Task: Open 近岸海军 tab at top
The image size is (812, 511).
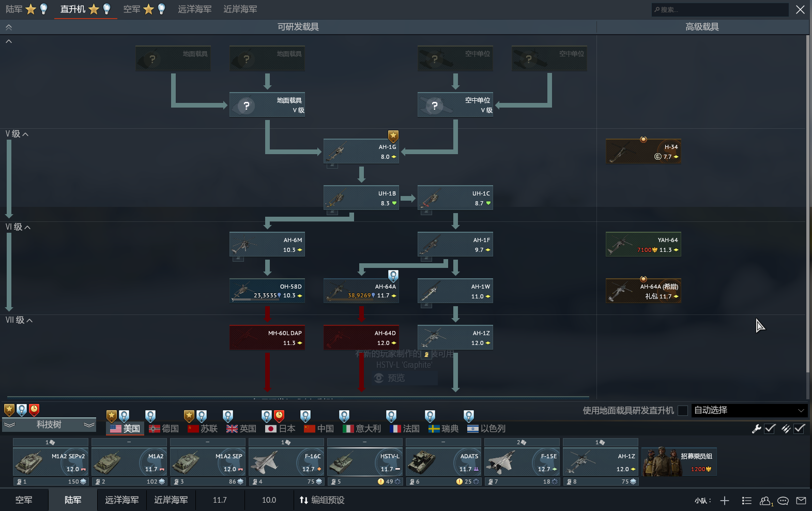Action: pos(240,9)
